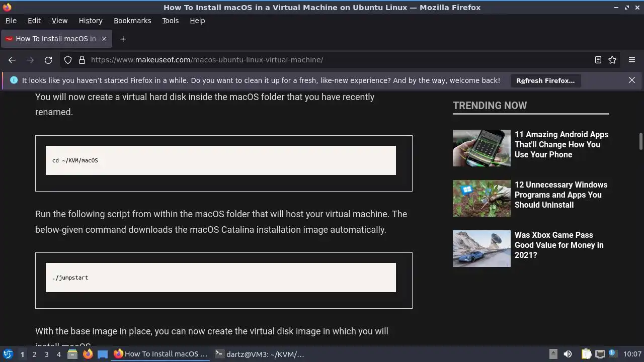The image size is (644, 362).
Task: Click the 10:07 panel clock
Action: pos(632,354)
